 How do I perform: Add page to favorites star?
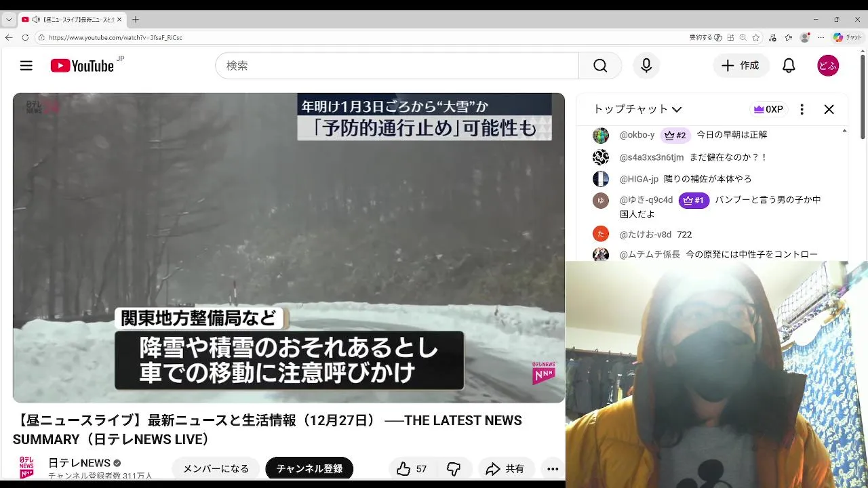[755, 37]
